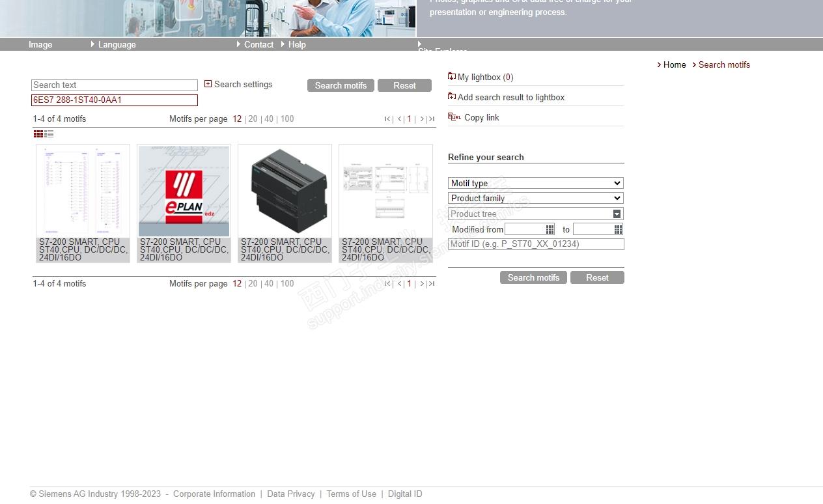The image size is (823, 504).
Task: Click My lightbox (0) link text
Action: pos(486,77)
